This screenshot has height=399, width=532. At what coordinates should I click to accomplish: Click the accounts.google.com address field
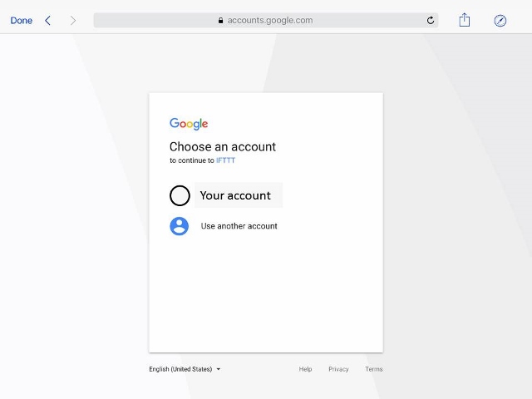point(266,20)
